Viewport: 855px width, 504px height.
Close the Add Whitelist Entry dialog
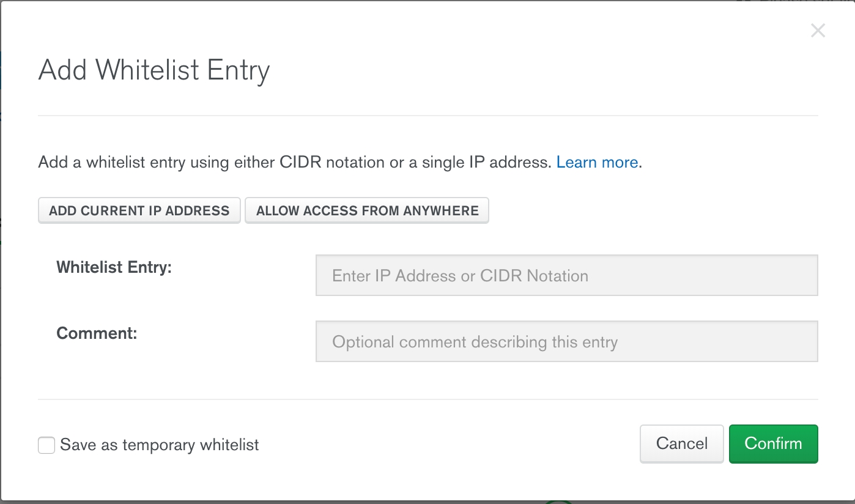click(818, 31)
